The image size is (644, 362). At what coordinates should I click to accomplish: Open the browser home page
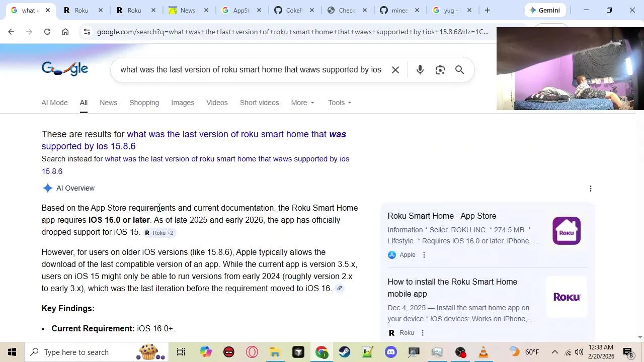coord(65,32)
